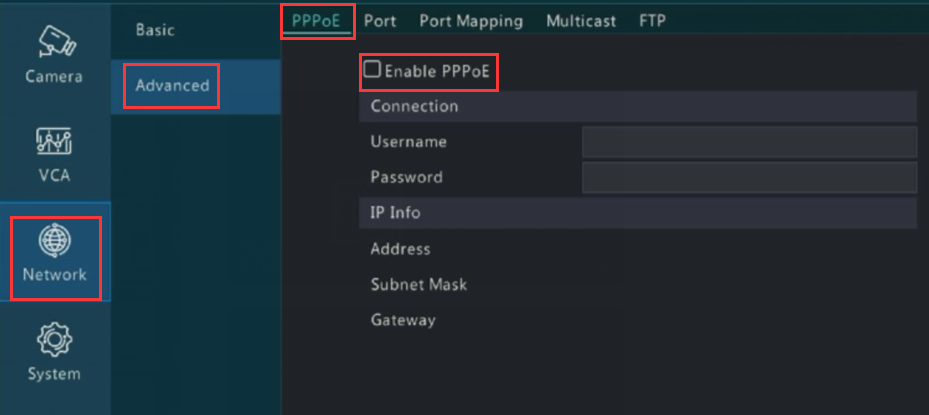Choose Basic in the network submenu
The height and width of the screenshot is (415, 929).
(155, 30)
